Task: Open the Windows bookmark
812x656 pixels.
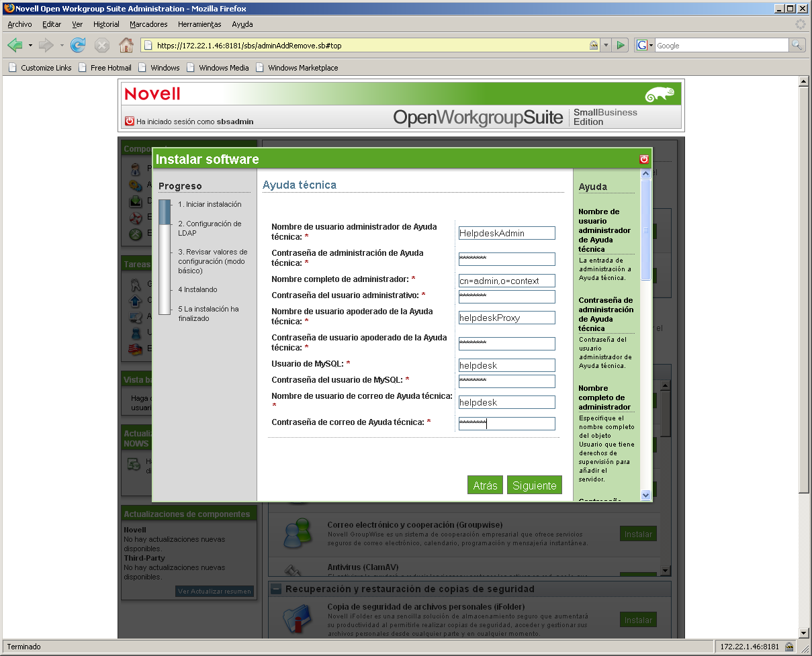Action: pyautogui.click(x=159, y=68)
